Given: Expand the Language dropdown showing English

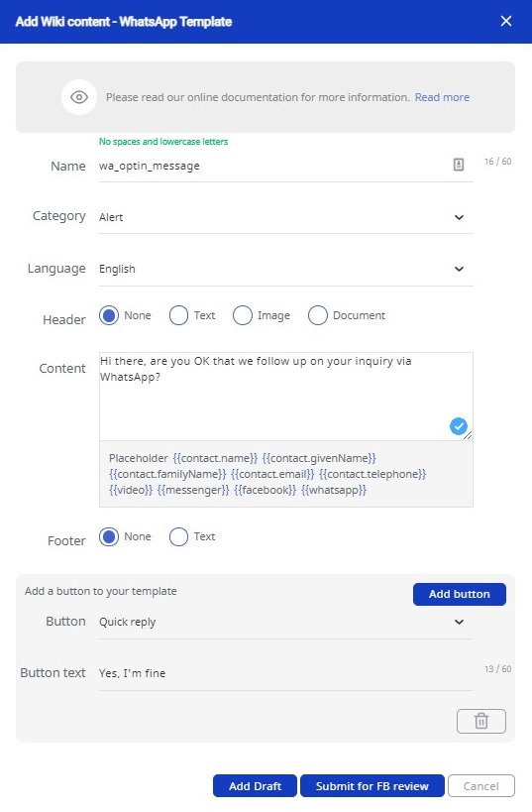Looking at the screenshot, I should coord(285,270).
